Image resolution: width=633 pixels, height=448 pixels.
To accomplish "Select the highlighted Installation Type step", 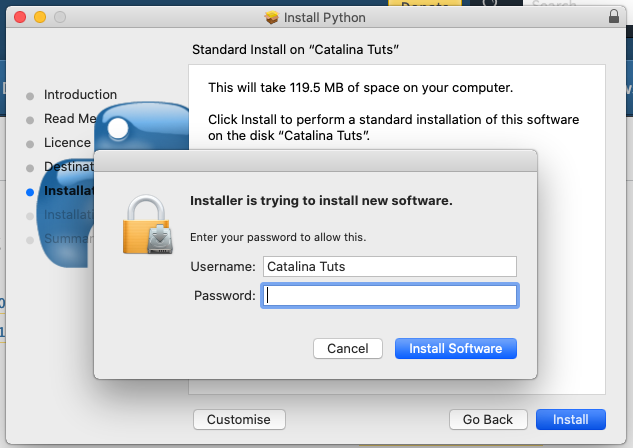I will click(x=69, y=191).
